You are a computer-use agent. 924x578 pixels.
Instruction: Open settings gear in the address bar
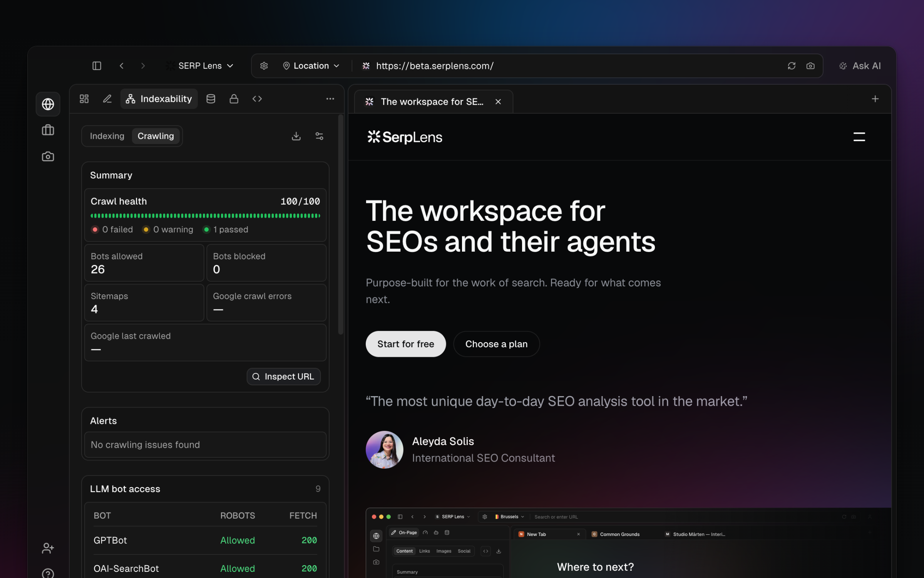tap(264, 66)
